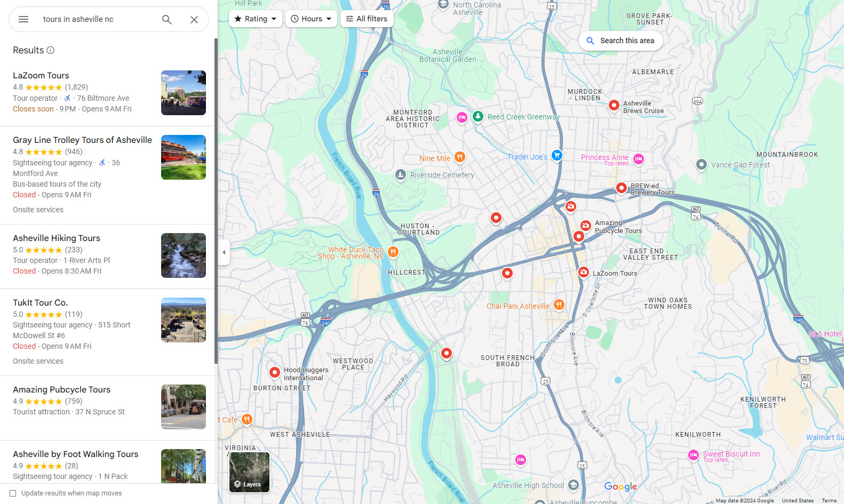This screenshot has width=844, height=504.
Task: Open the hamburger menu in the search box
Action: 23,19
